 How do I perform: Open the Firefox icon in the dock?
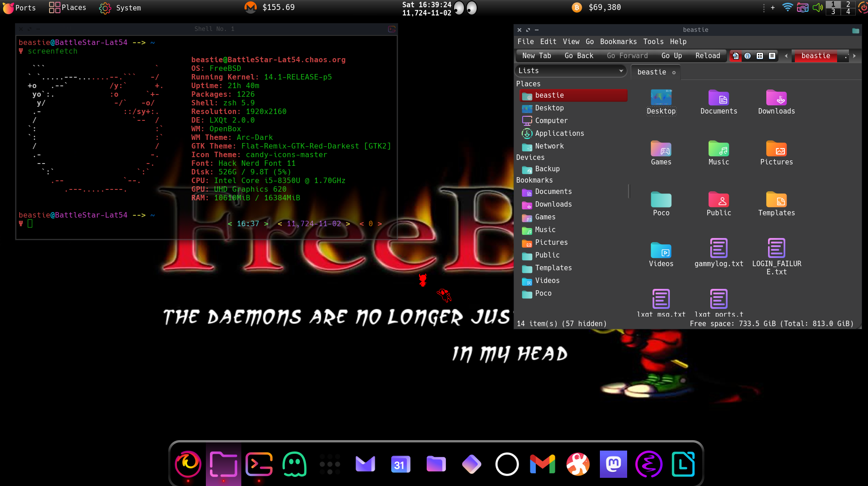(188, 464)
